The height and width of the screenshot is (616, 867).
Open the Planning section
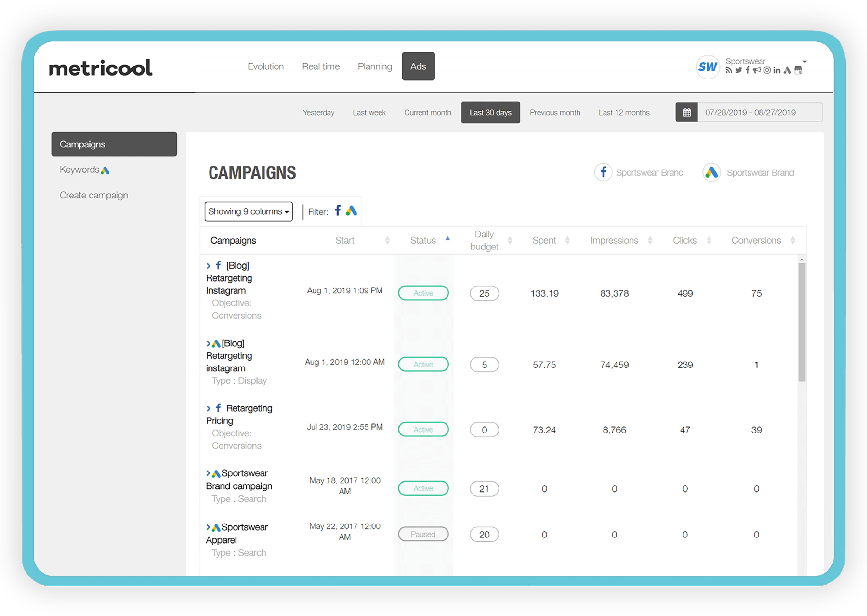click(x=375, y=66)
